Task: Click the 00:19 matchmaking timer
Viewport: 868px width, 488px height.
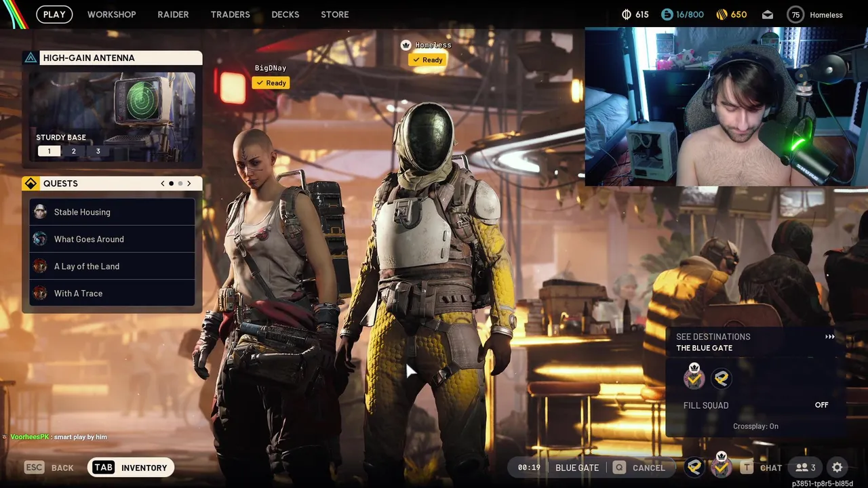Action: coord(529,468)
